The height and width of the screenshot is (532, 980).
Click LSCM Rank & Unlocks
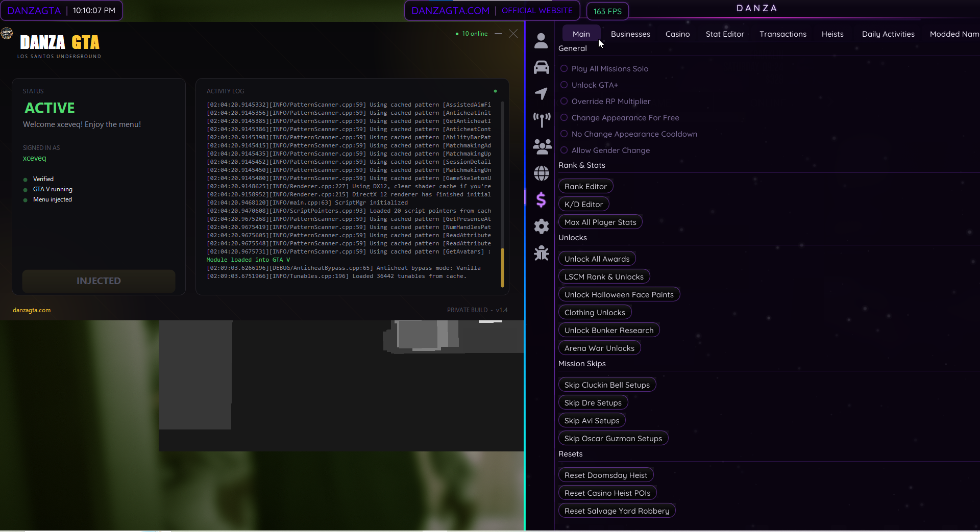(x=604, y=277)
